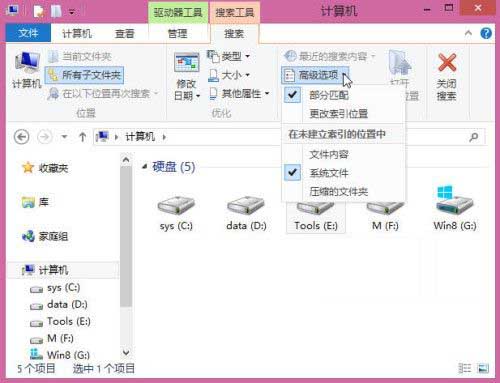Toggle the 部分匹配 option
500x383 pixels.
[343, 95]
